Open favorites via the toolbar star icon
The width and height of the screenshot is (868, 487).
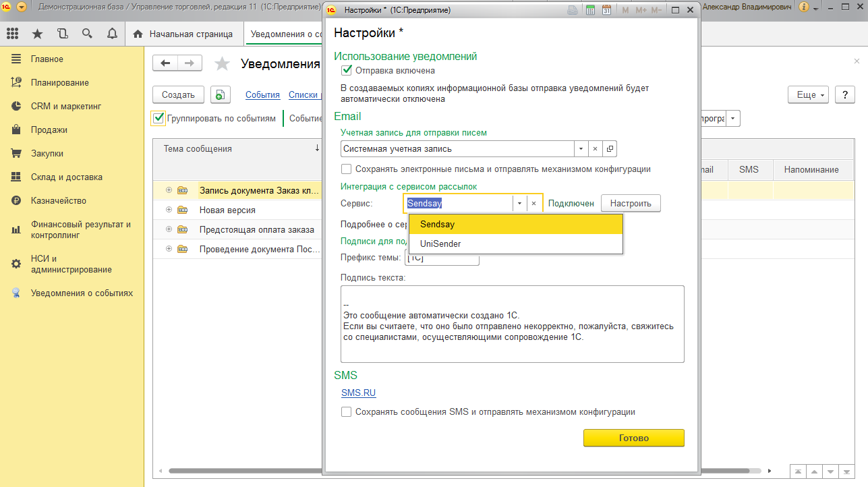pyautogui.click(x=37, y=34)
